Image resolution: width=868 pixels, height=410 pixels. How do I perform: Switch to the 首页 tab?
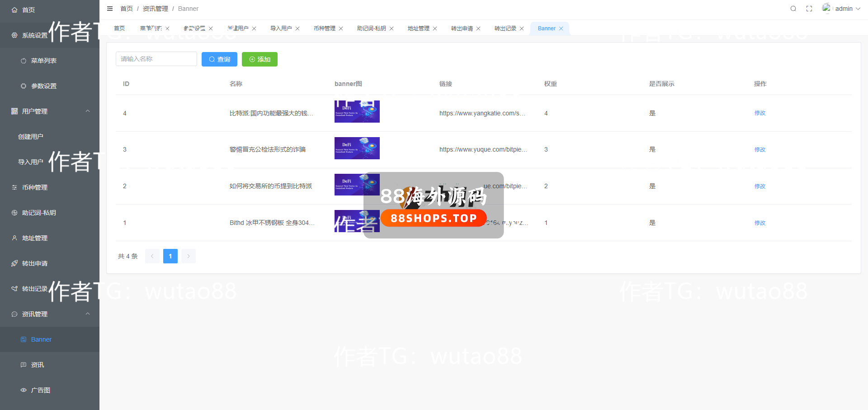click(119, 29)
